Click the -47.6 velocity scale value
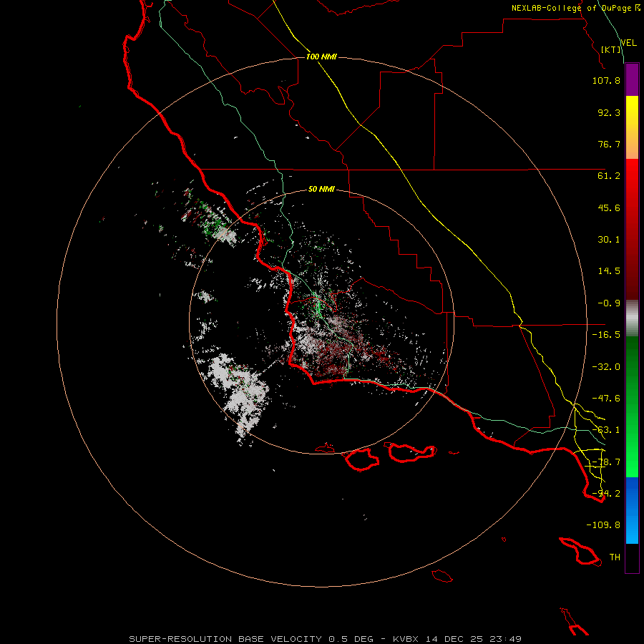The height and width of the screenshot is (644, 644). tap(606, 399)
